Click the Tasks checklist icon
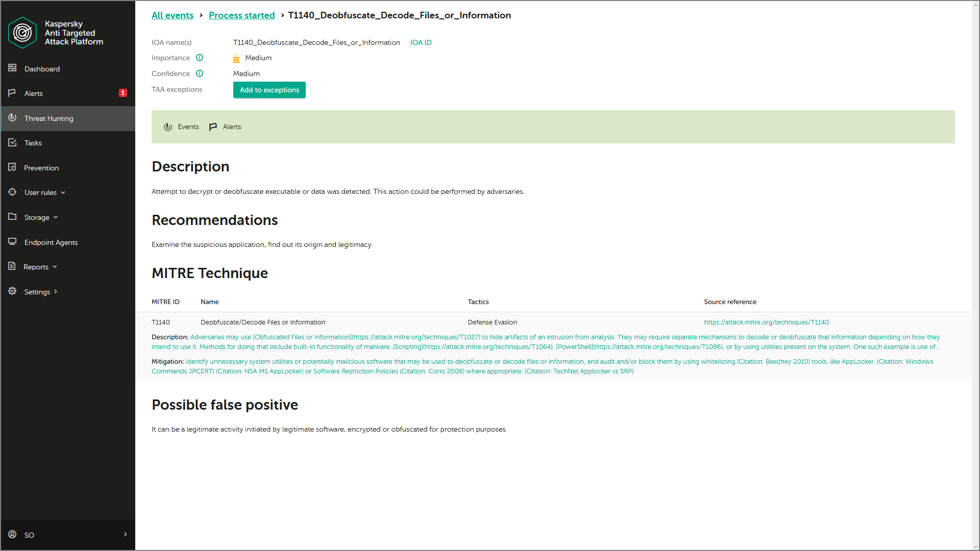This screenshot has width=980, height=551. (x=12, y=143)
